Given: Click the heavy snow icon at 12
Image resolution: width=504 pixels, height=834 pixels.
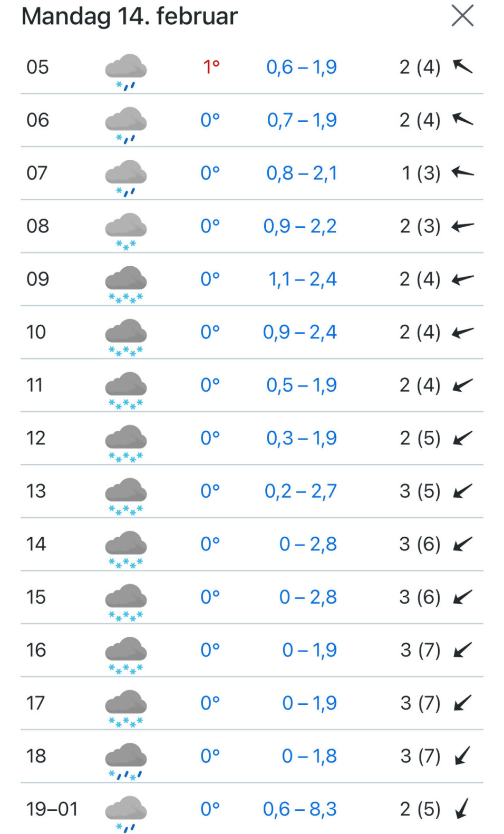Looking at the screenshot, I should tap(125, 442).
